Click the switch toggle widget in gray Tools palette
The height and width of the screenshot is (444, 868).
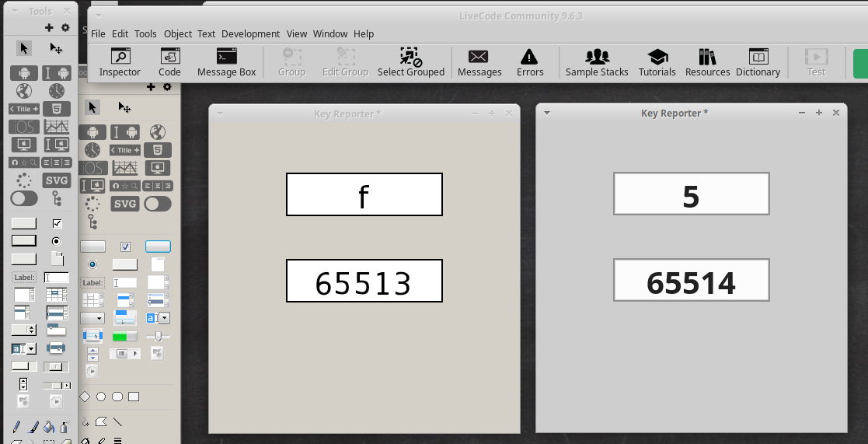pos(24,198)
